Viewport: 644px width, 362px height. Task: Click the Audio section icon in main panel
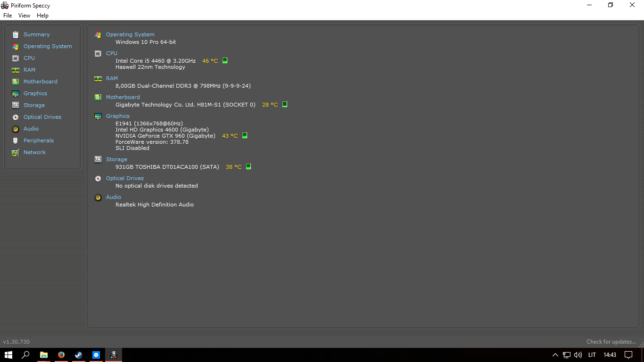98,197
